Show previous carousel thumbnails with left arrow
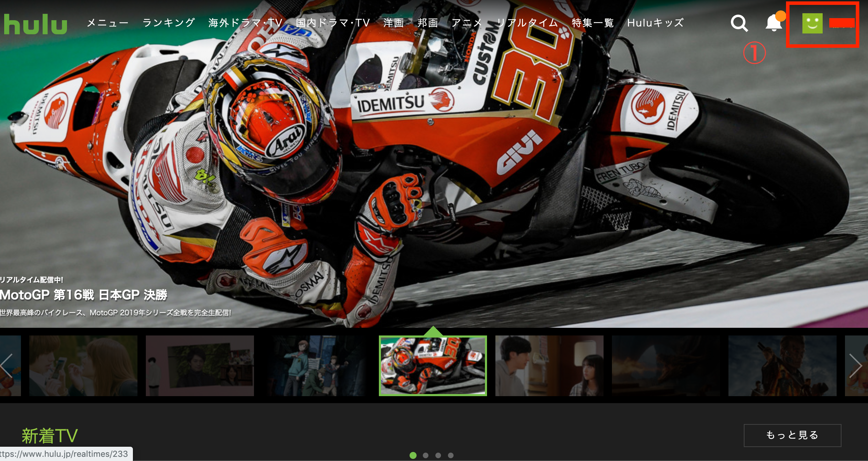868x461 pixels. click(6, 366)
